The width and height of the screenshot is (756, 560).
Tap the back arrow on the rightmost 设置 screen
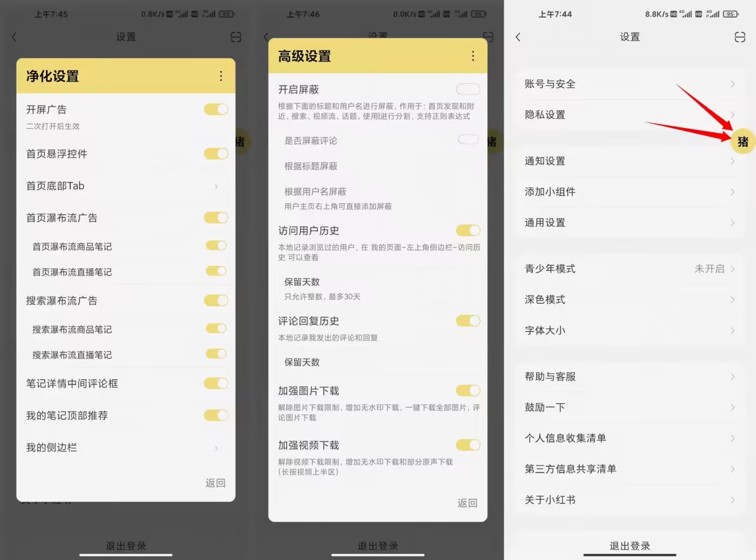tap(518, 37)
